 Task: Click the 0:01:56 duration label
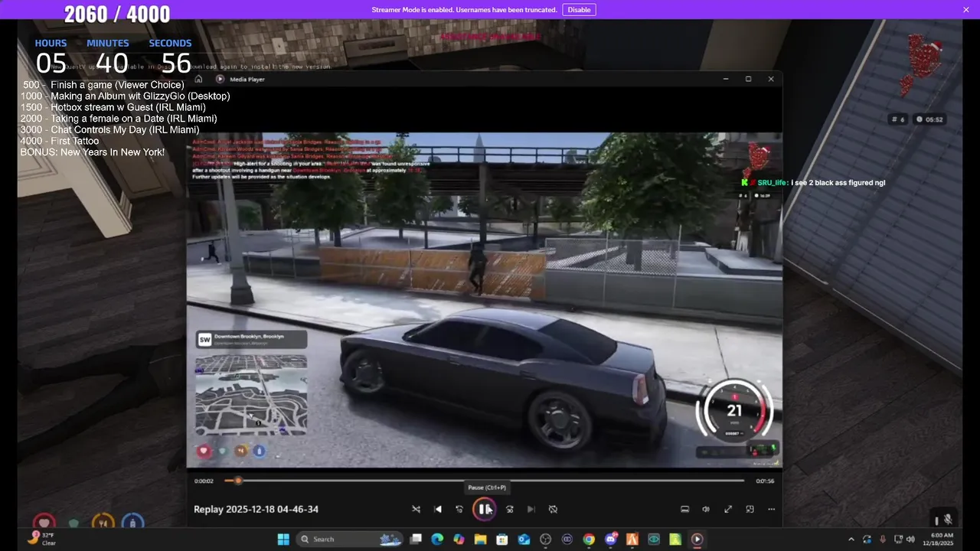pyautogui.click(x=765, y=481)
